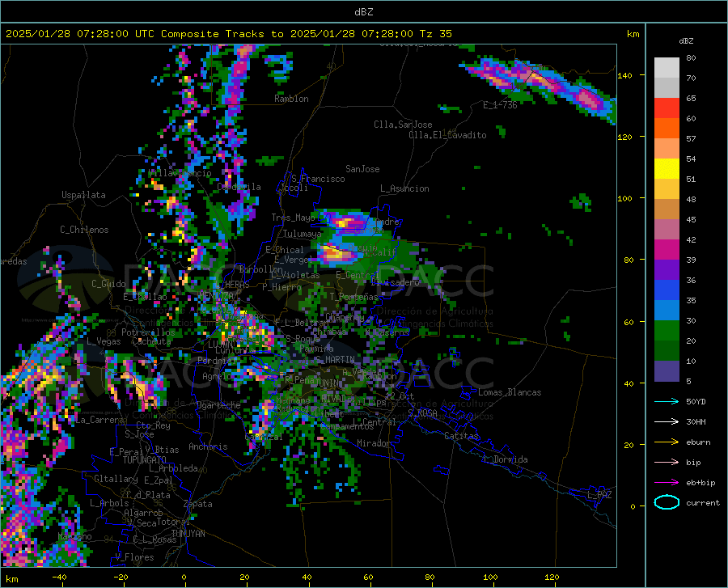Pick the slate 5–10 dBZ swatch
This screenshot has width=728, height=588.
(667, 370)
